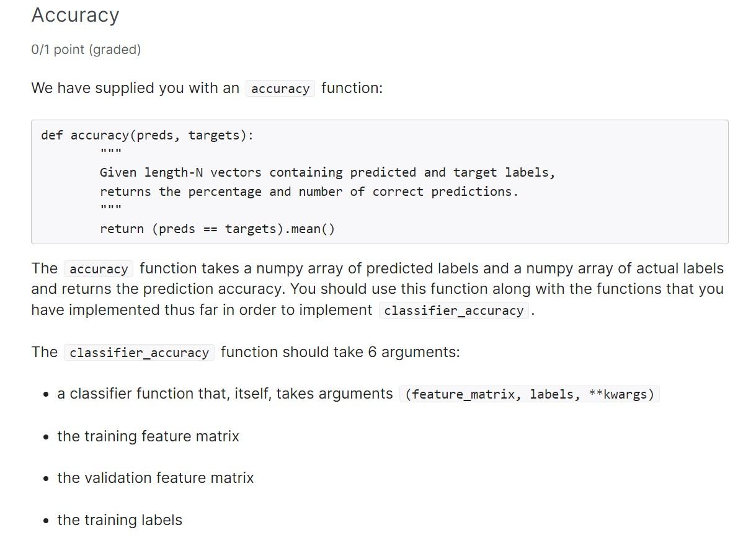Screen dimensions: 756x543
Task: Click the "def accuracy(preds, targets):" code line
Action: (x=148, y=136)
